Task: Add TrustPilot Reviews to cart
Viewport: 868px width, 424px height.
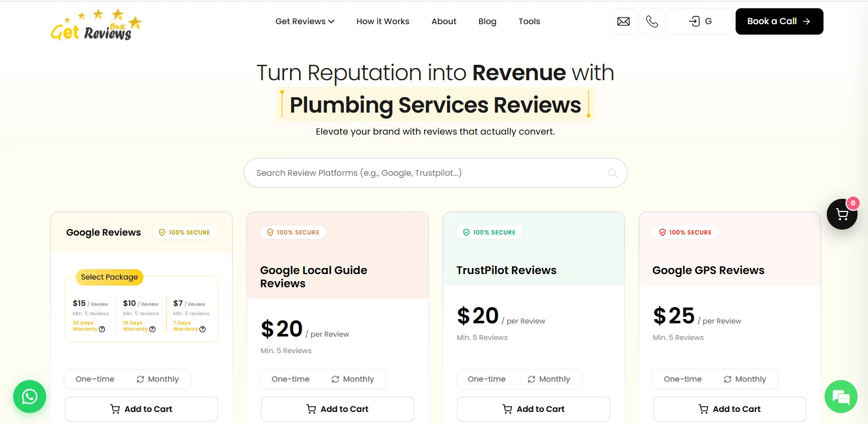Action: click(533, 409)
